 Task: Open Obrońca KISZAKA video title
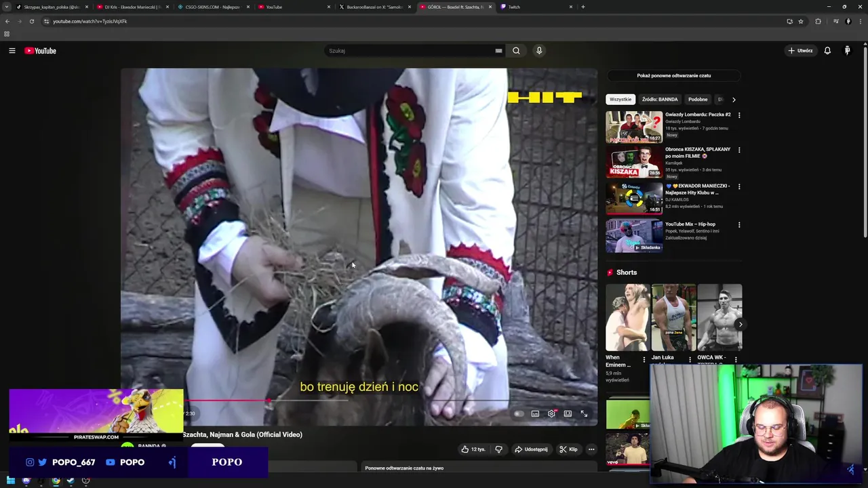[698, 153]
